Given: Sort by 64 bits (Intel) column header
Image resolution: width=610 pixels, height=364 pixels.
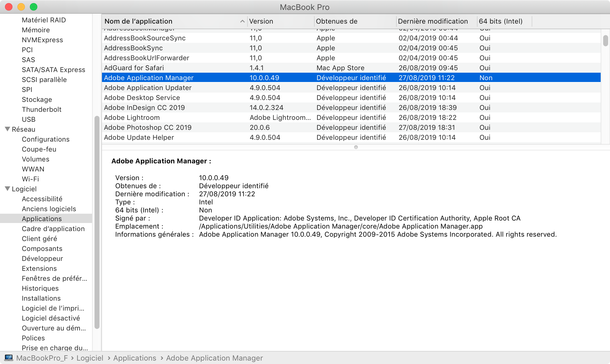Looking at the screenshot, I should point(505,21).
